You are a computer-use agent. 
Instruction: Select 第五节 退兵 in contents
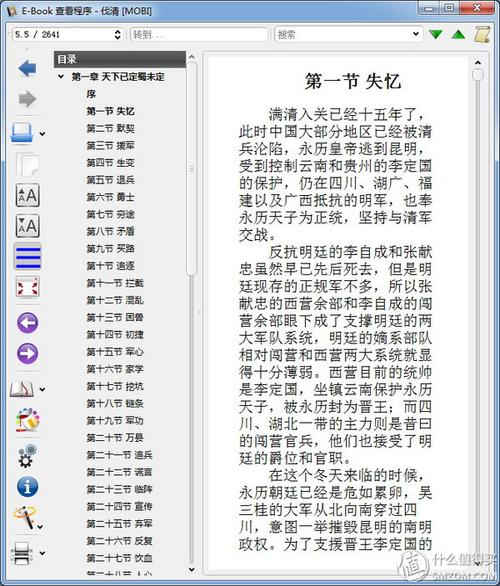110,180
